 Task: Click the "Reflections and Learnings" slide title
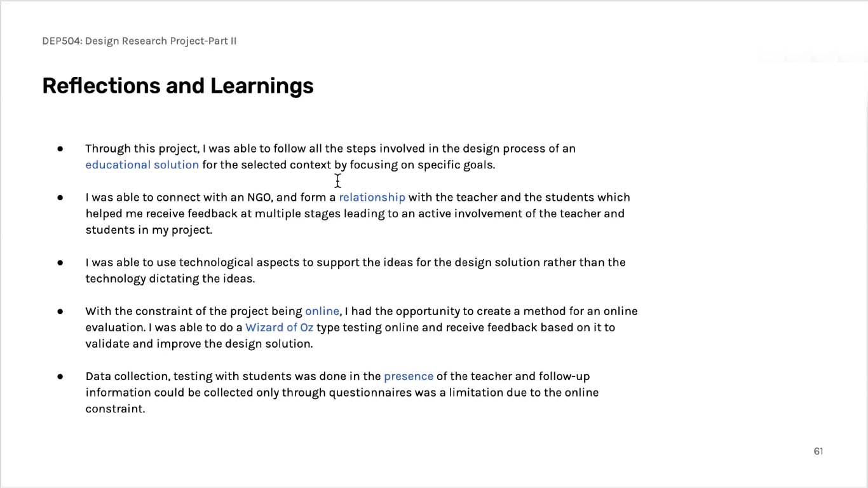pos(178,86)
